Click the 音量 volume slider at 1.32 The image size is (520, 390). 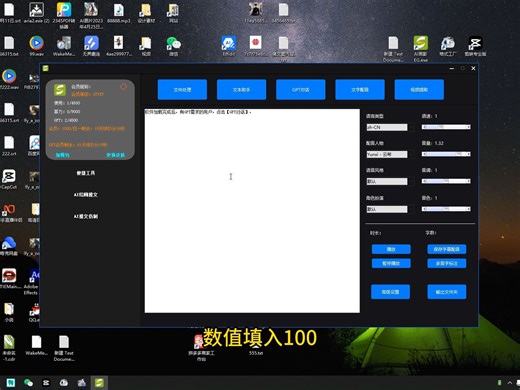point(446,154)
